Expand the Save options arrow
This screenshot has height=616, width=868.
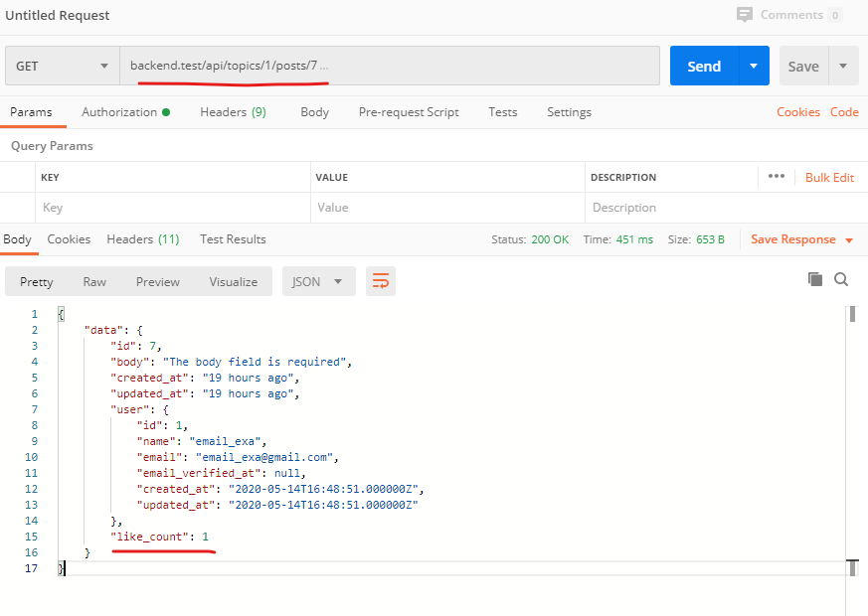(843, 66)
